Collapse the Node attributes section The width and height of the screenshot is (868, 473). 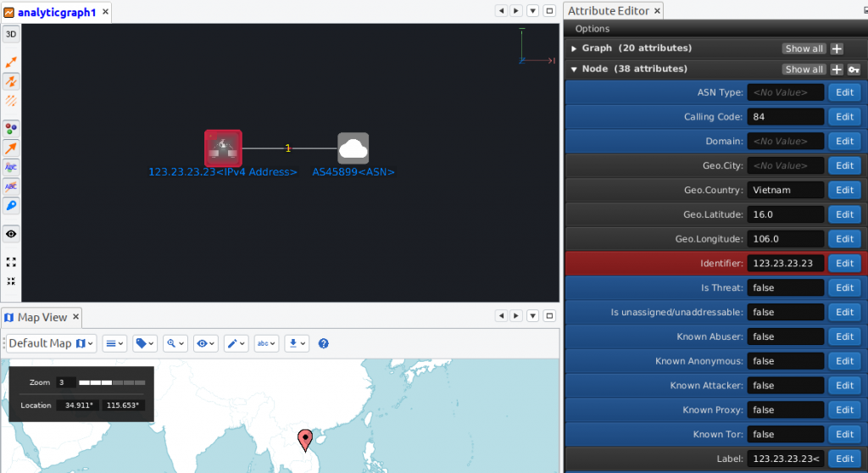[574, 70]
